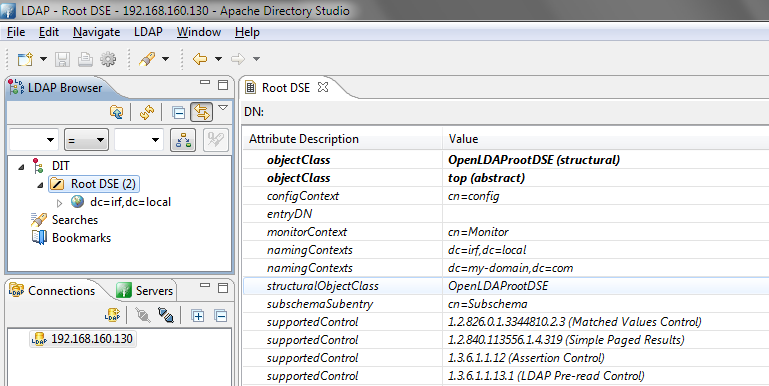Click the Searches flashlight tree icon
This screenshot has height=386, width=769.
click(39, 220)
